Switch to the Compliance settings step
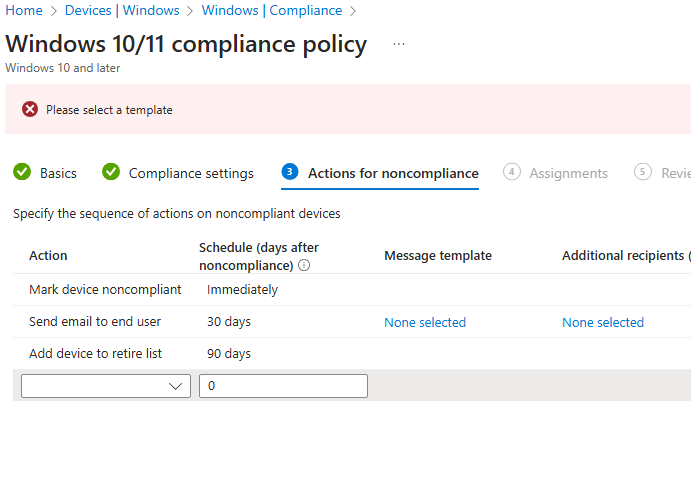 [191, 173]
